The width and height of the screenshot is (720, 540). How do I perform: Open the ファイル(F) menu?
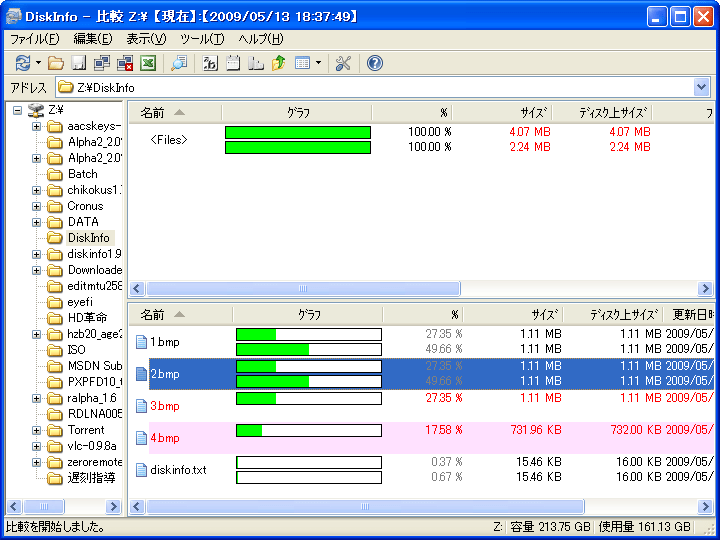(x=35, y=39)
